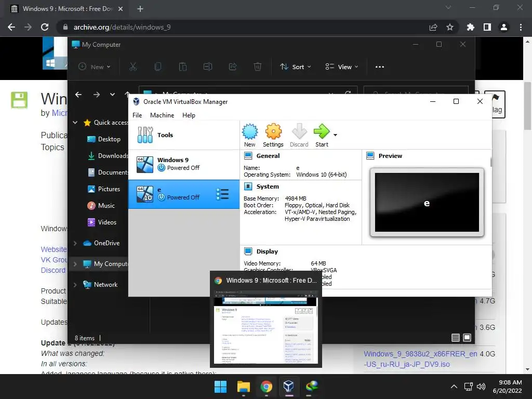This screenshot has height=399, width=532.
Task: Select the Windows 9 virtual machine
Action: (184, 165)
